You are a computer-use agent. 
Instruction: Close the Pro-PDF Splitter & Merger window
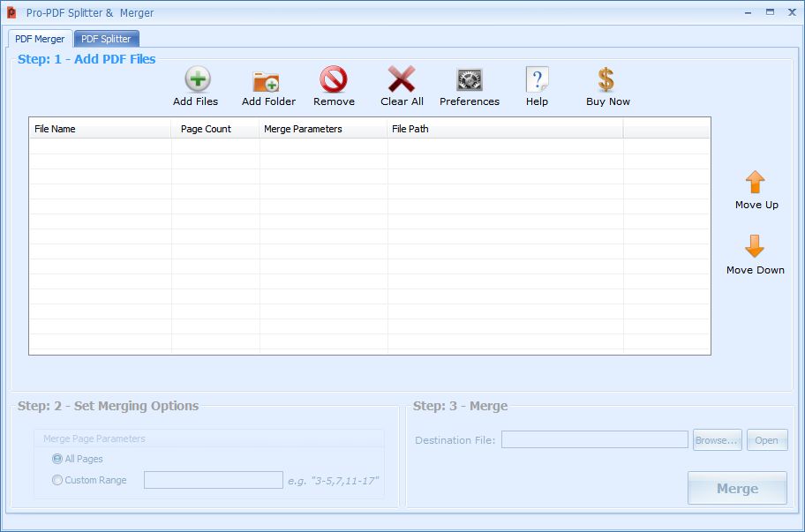(792, 11)
